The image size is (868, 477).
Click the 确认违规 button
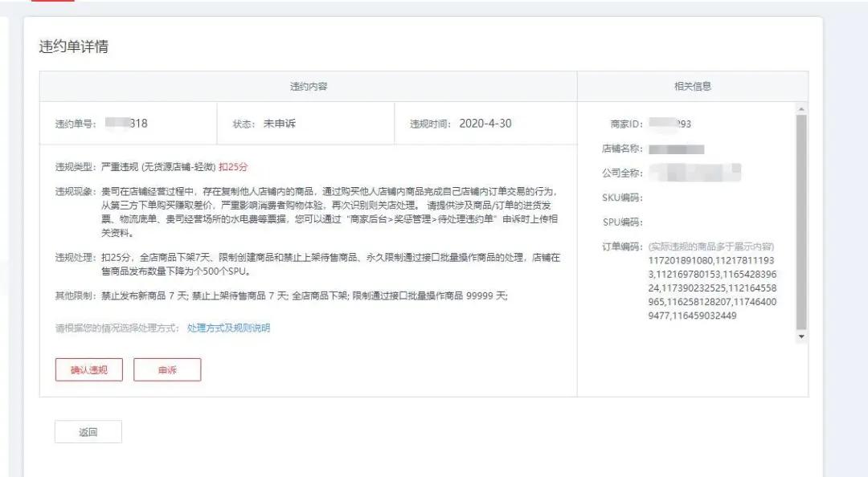89,369
